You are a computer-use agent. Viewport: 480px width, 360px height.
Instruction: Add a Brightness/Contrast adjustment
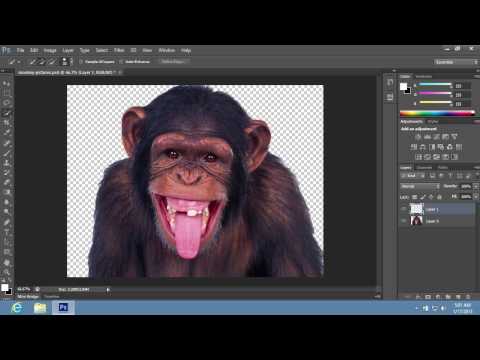pyautogui.click(x=418, y=137)
